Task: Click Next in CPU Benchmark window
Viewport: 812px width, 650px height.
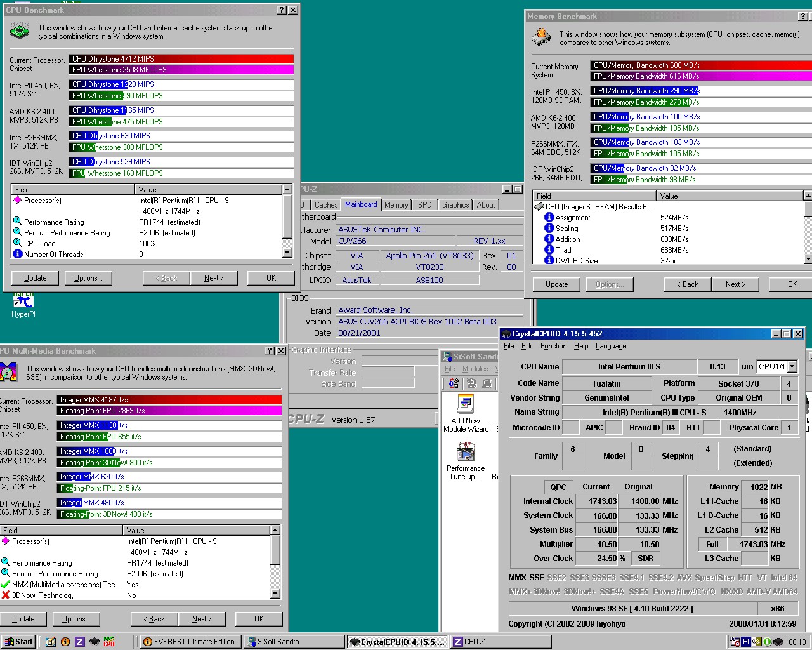Action: [x=214, y=278]
